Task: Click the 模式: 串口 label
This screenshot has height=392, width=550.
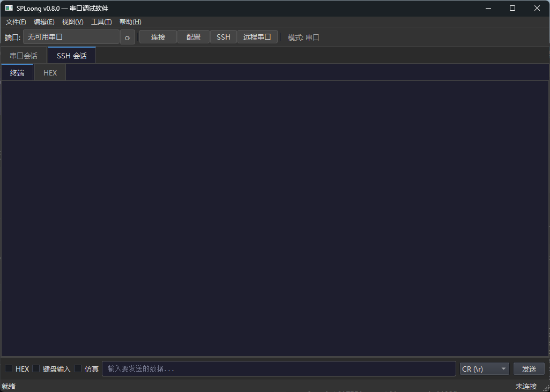Action: (x=303, y=37)
